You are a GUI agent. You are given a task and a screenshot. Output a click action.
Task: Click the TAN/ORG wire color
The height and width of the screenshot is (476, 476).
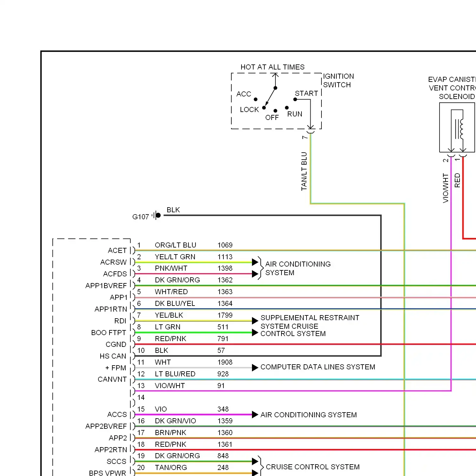(x=171, y=467)
